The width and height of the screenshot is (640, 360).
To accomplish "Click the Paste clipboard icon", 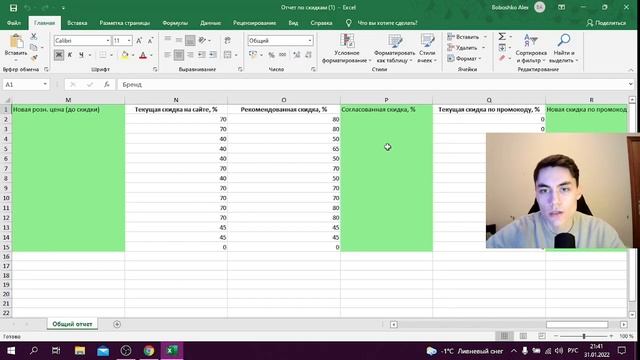I will point(16,41).
